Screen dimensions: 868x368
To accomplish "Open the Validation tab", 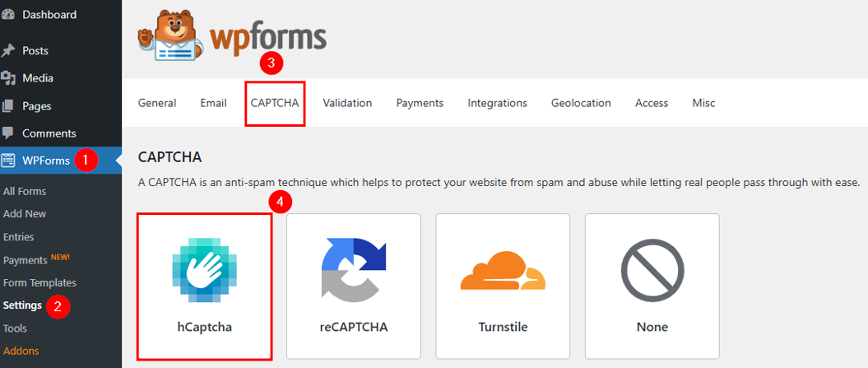I will click(x=347, y=103).
